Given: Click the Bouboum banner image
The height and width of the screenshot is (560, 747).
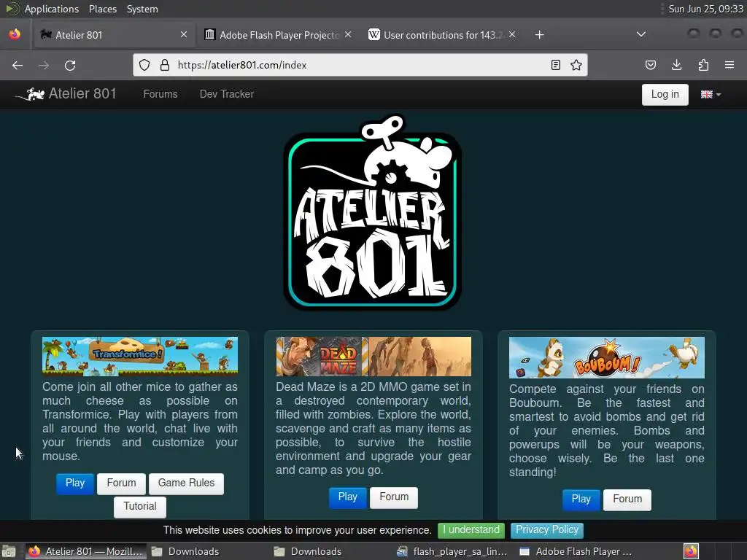Looking at the screenshot, I should (606, 357).
